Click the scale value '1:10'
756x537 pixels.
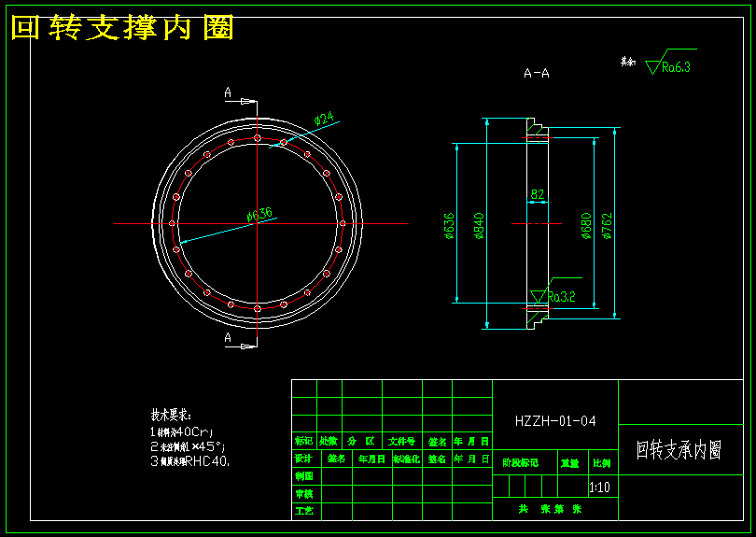coord(599,488)
